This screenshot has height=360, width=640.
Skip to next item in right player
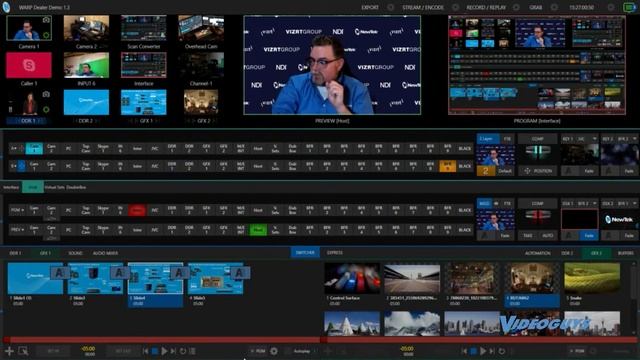pyautogui.click(x=492, y=351)
